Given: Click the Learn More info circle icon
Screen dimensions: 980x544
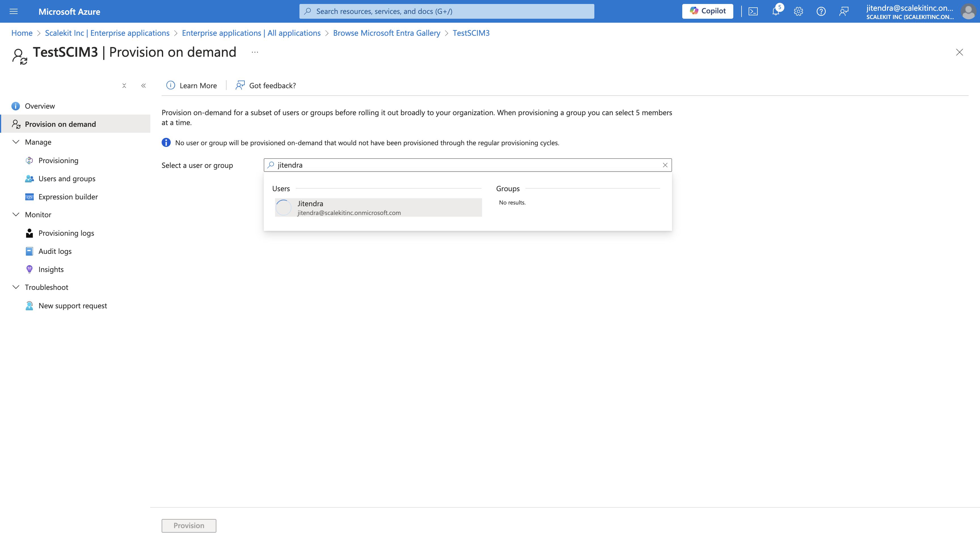Looking at the screenshot, I should click(x=171, y=85).
